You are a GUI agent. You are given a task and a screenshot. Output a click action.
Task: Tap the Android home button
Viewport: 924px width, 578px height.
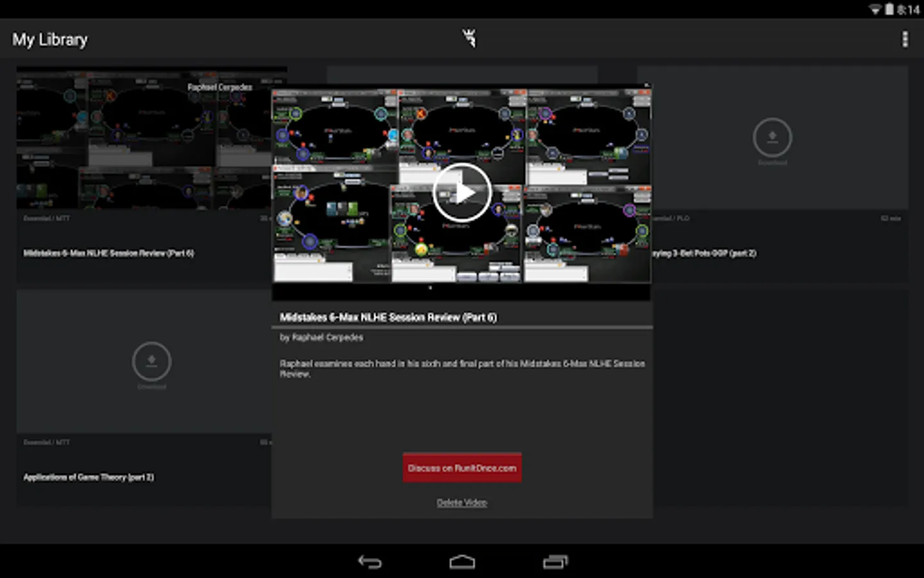pyautogui.click(x=462, y=562)
